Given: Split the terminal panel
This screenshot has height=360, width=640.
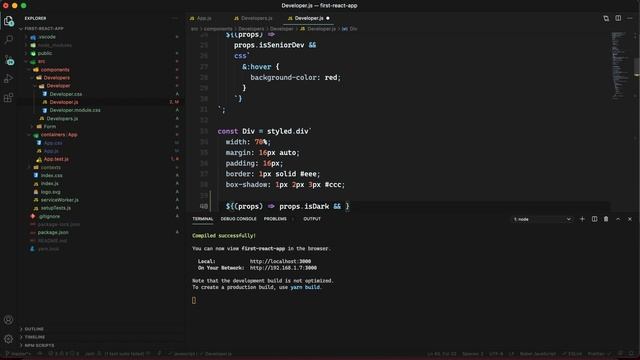Looking at the screenshot, I should (594, 219).
